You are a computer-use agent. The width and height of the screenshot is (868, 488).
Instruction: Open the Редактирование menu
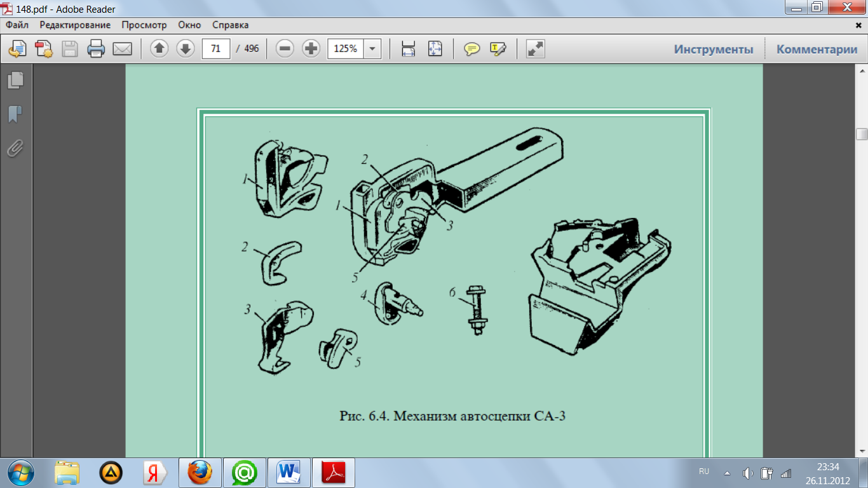tap(75, 25)
